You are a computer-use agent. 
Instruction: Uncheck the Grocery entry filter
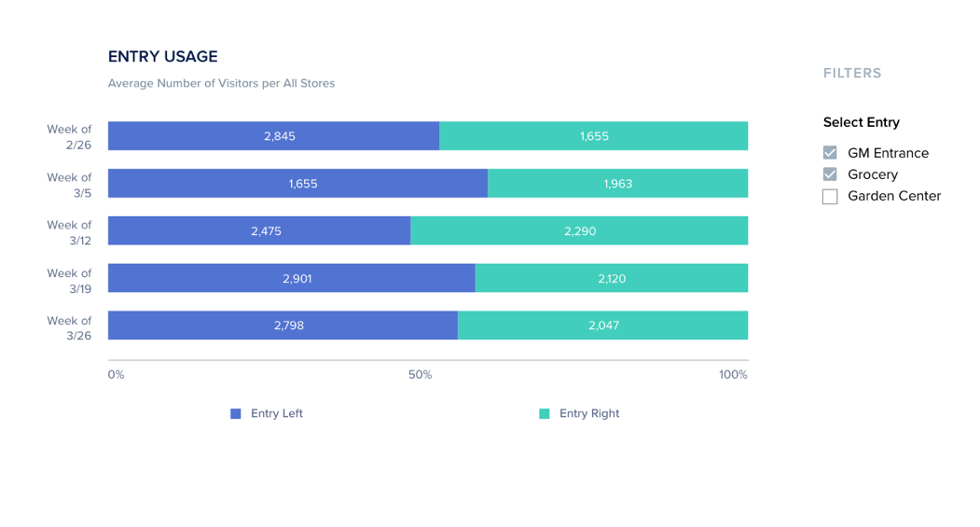click(x=830, y=174)
